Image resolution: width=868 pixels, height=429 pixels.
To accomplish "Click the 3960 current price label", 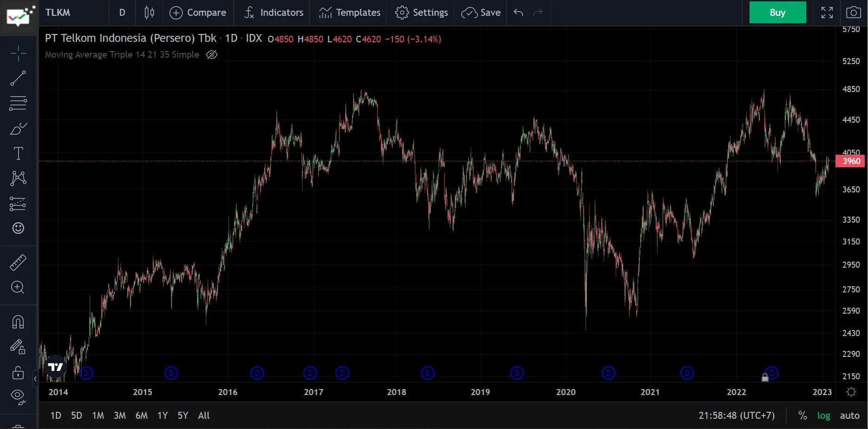I will pos(850,161).
